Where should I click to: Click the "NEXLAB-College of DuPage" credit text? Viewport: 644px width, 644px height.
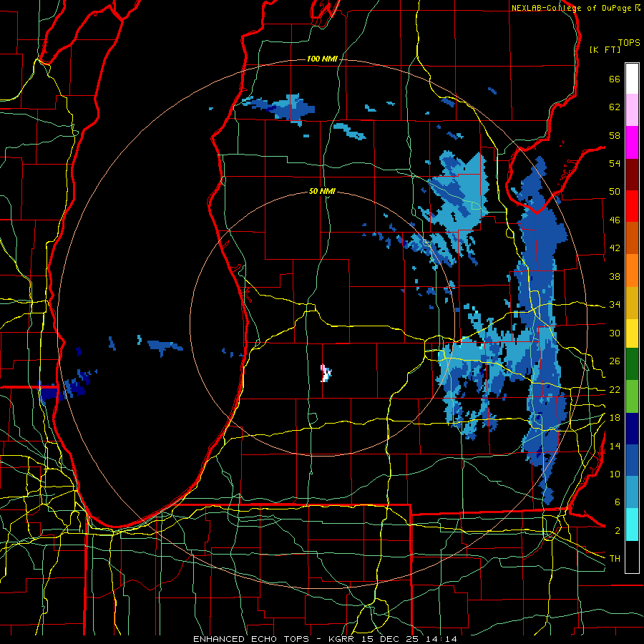point(571,8)
